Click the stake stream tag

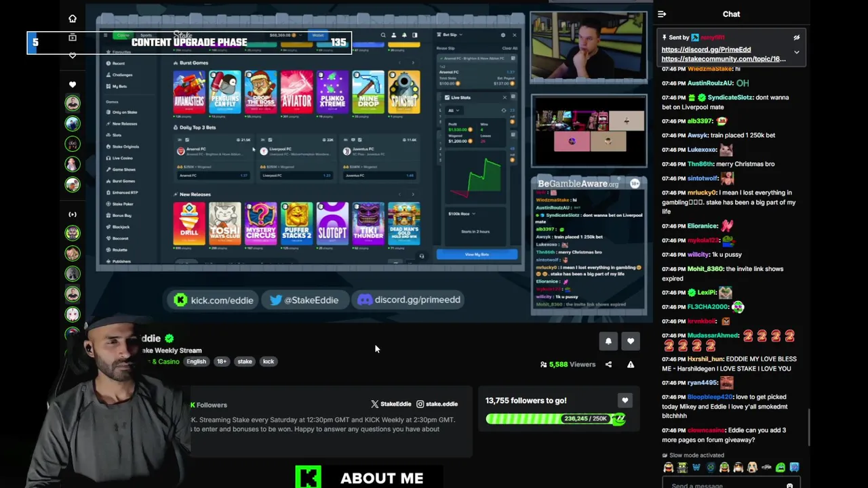245,362
